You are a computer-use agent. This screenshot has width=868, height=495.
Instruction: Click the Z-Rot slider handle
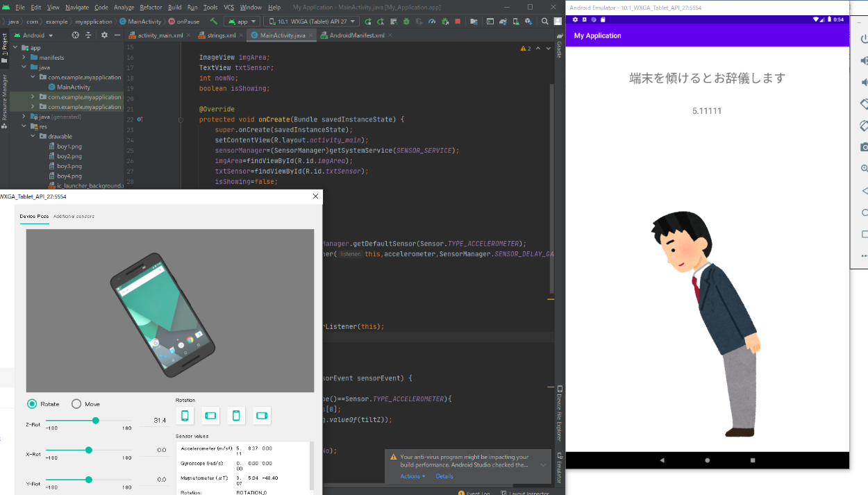(x=96, y=421)
